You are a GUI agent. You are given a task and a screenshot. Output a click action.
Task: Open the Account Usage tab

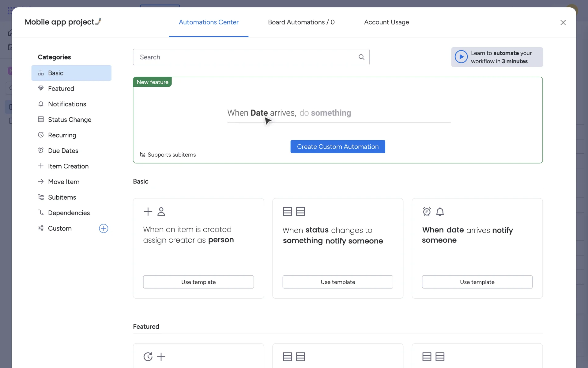pyautogui.click(x=386, y=22)
